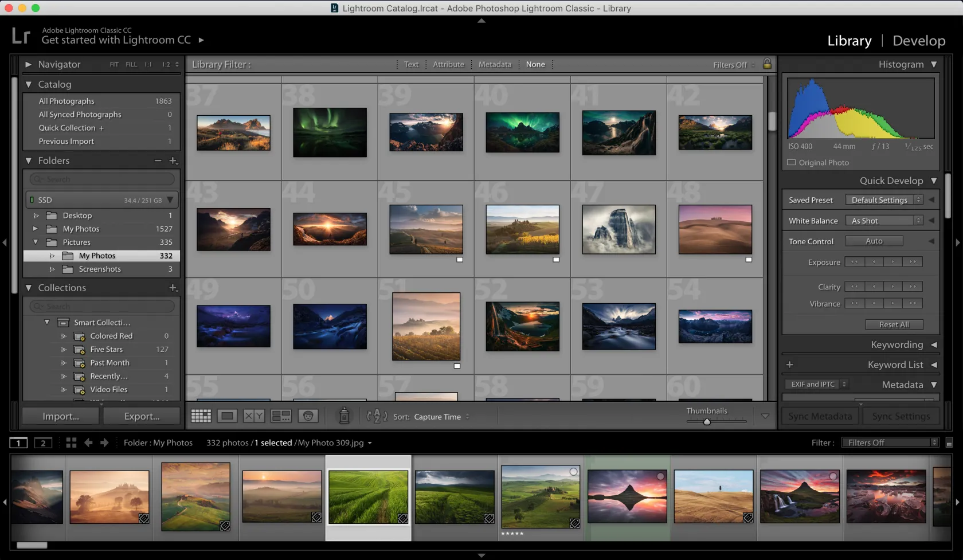This screenshot has width=963, height=560.
Task: Select the Five Stars smart collection
Action: pos(107,349)
